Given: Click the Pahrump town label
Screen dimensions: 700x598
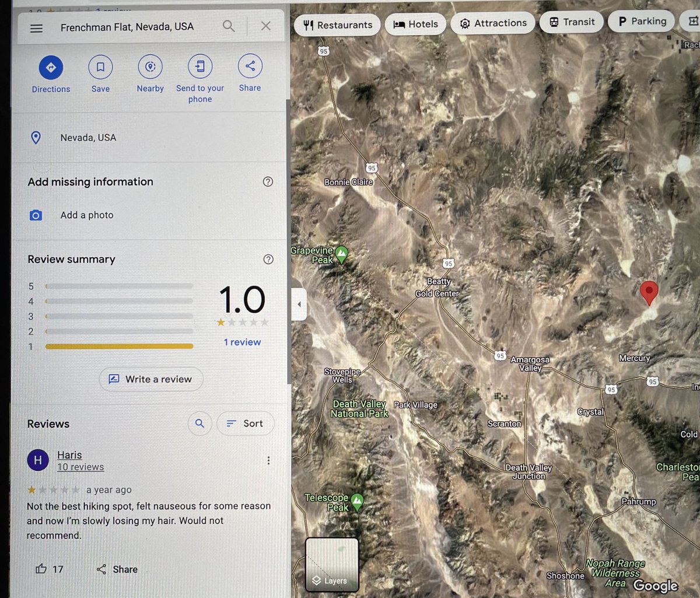Looking at the screenshot, I should [x=638, y=502].
